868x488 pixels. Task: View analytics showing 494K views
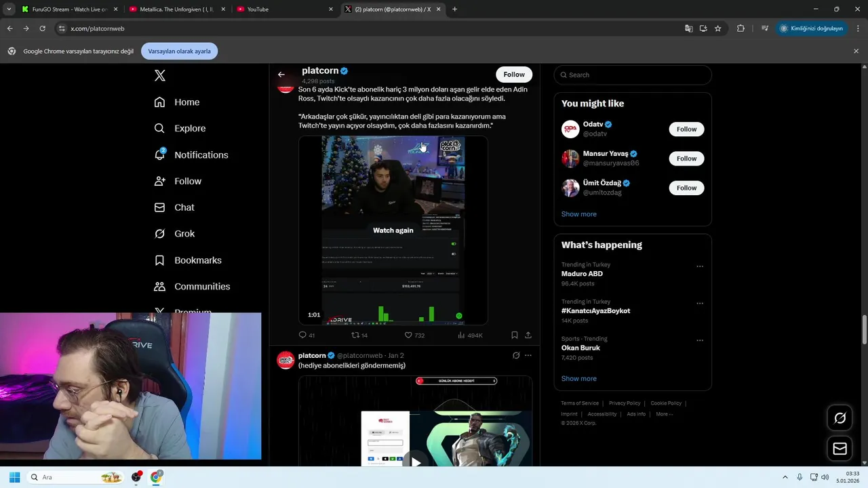[470, 335]
